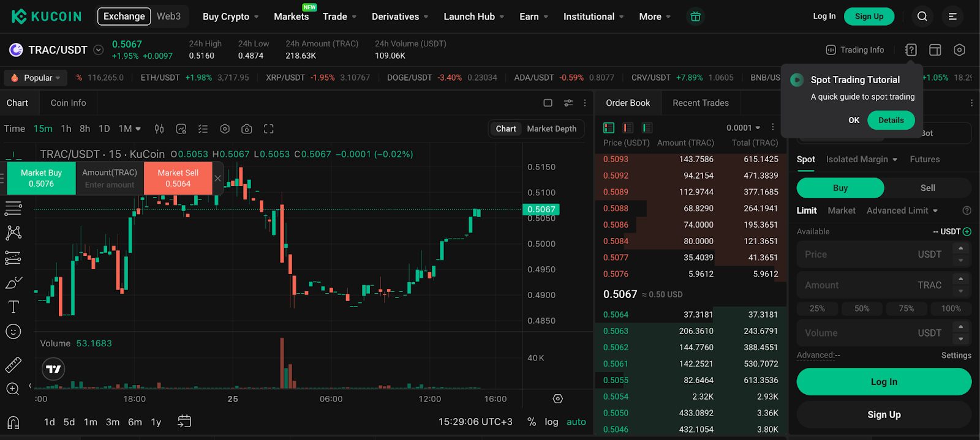Switch to the Market Depth view
980x440 pixels.
551,129
